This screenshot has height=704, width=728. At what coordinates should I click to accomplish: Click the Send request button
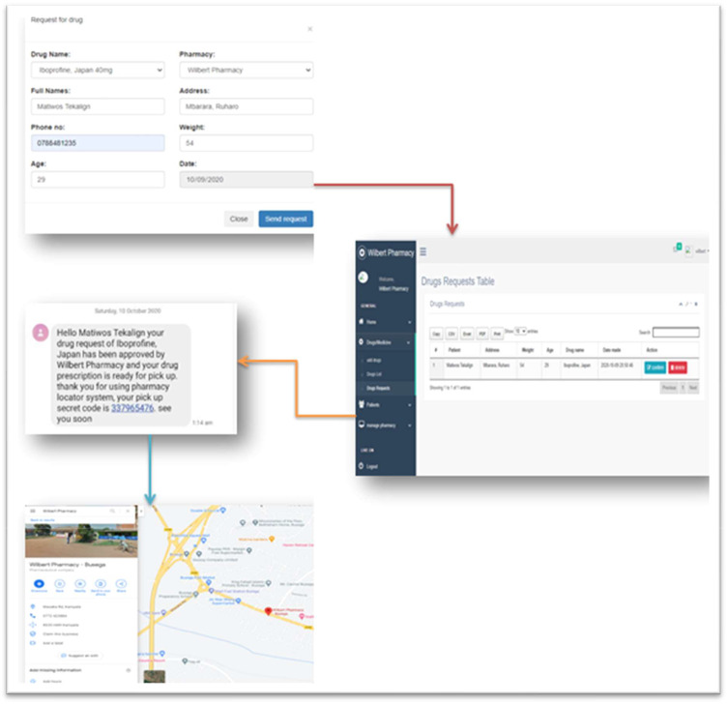(x=285, y=219)
